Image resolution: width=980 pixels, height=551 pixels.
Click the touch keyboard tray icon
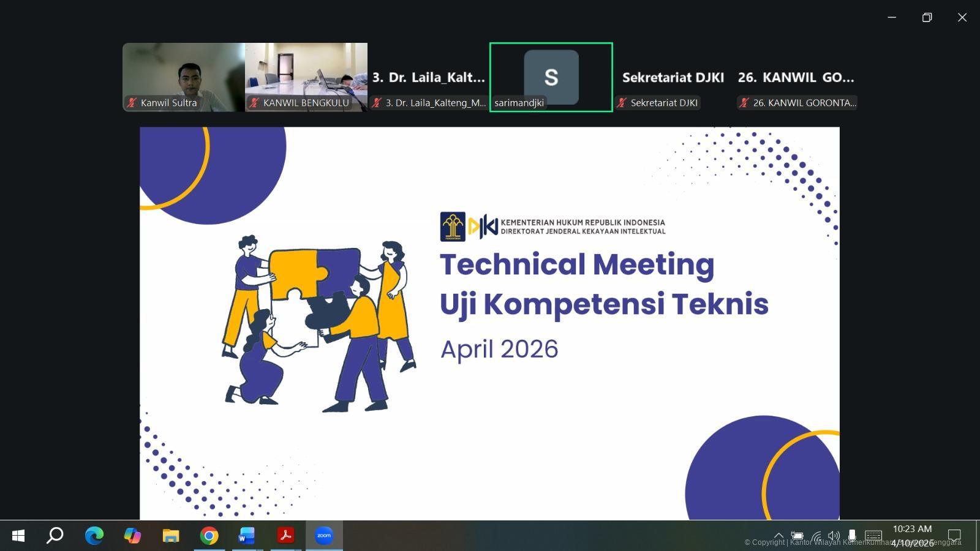coord(873,536)
